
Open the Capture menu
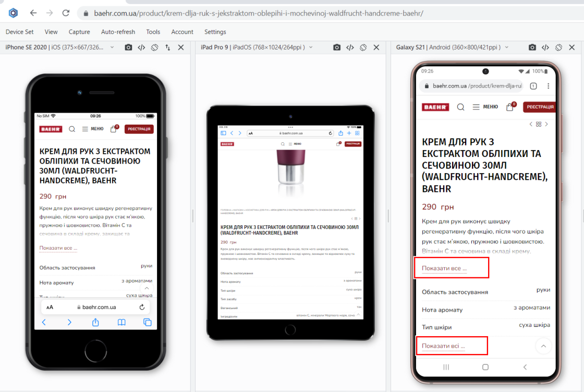click(79, 32)
